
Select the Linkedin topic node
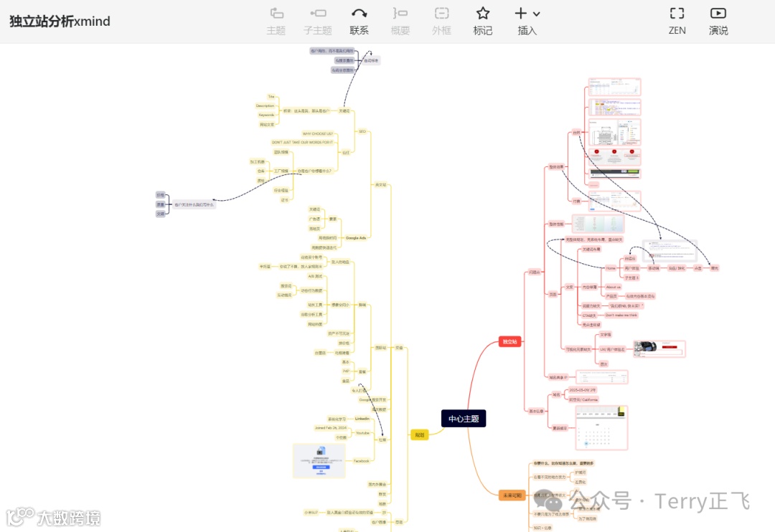[x=362, y=419]
